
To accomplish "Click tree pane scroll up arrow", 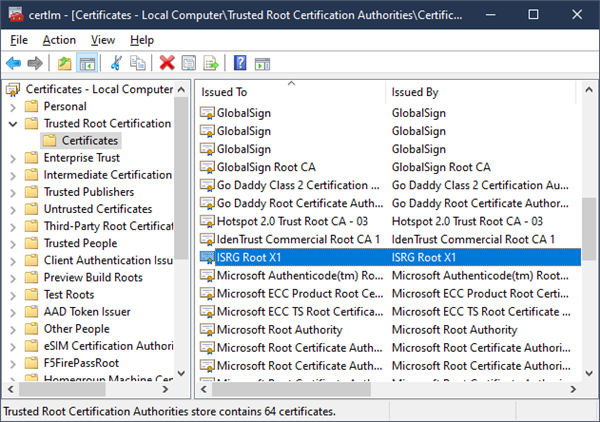I will (x=181, y=90).
